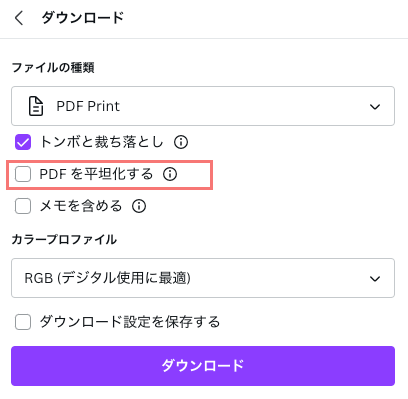Check the メモを含める checkbox
Screen dimensions: 408x399
click(23, 206)
